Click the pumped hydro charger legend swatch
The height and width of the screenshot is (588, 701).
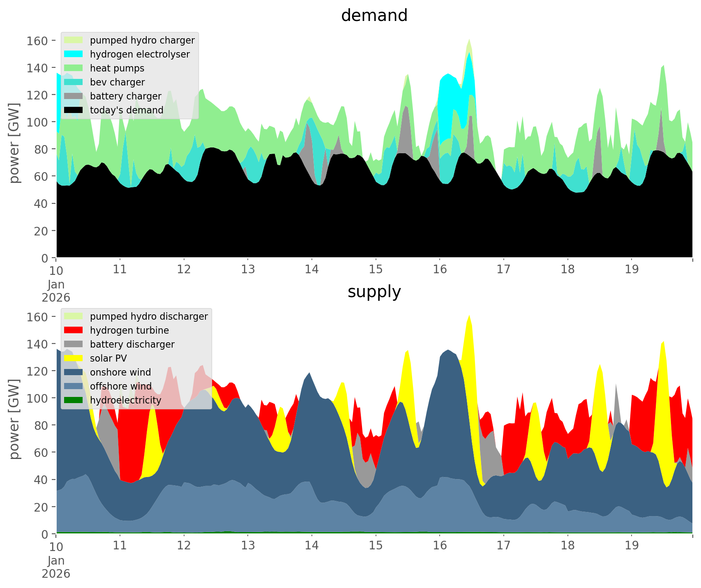coord(74,40)
